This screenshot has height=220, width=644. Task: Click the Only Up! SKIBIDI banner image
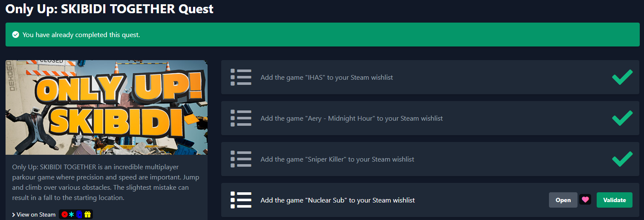[x=107, y=107]
